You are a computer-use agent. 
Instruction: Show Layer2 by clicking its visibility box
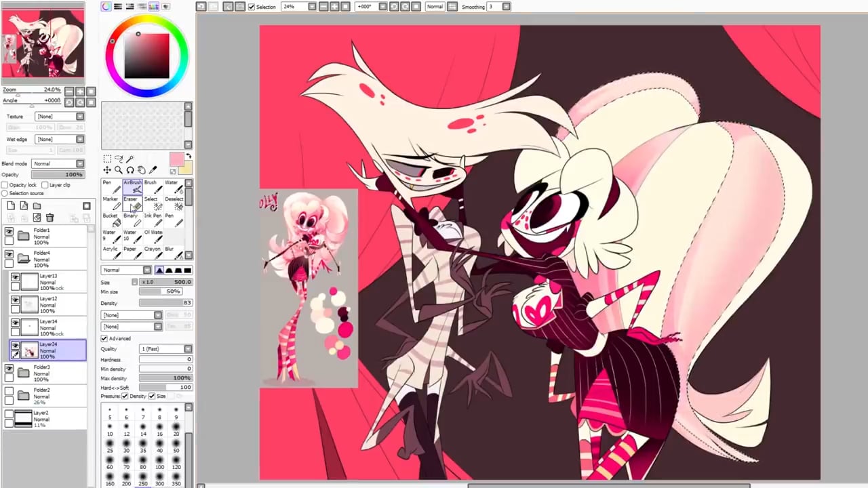pos(9,413)
